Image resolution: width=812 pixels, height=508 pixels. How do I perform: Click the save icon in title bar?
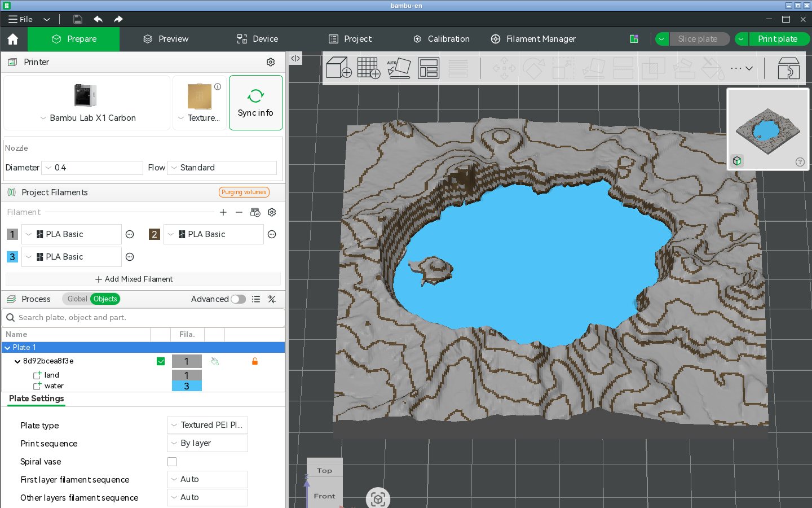point(78,19)
